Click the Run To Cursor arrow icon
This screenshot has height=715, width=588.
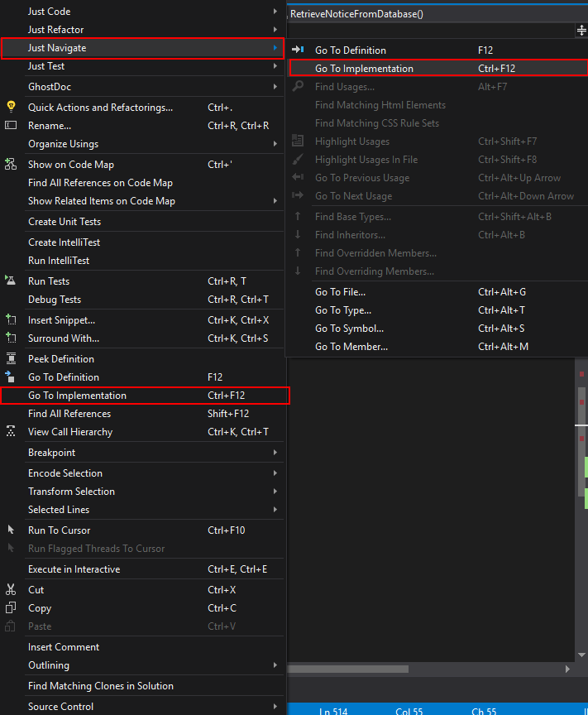(x=11, y=530)
